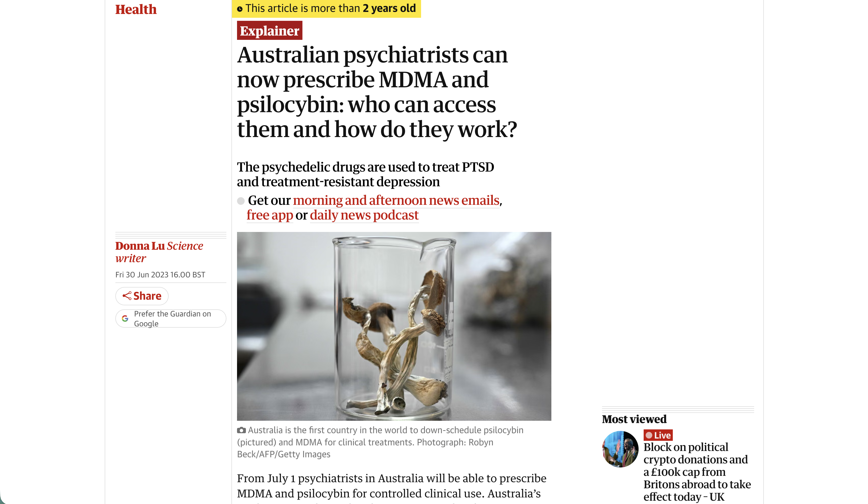
Task: Open the crypto donations block live story
Action: pyautogui.click(x=697, y=472)
